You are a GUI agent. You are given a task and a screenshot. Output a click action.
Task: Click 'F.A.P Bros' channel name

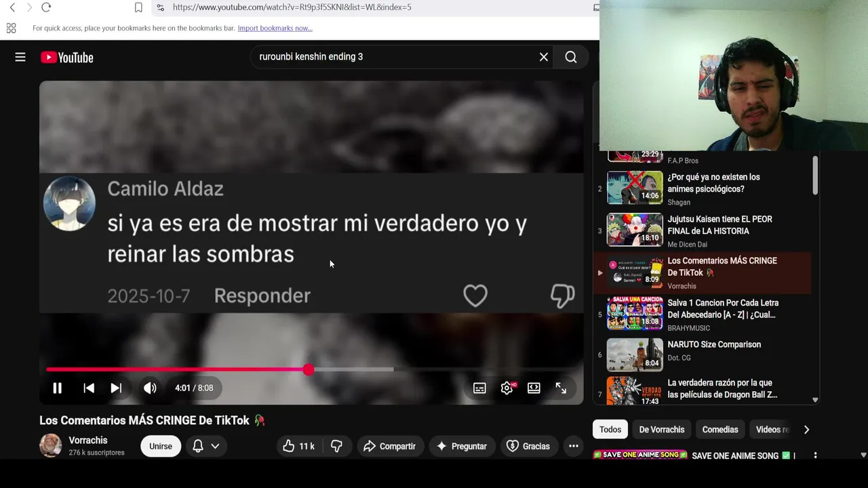(x=683, y=161)
